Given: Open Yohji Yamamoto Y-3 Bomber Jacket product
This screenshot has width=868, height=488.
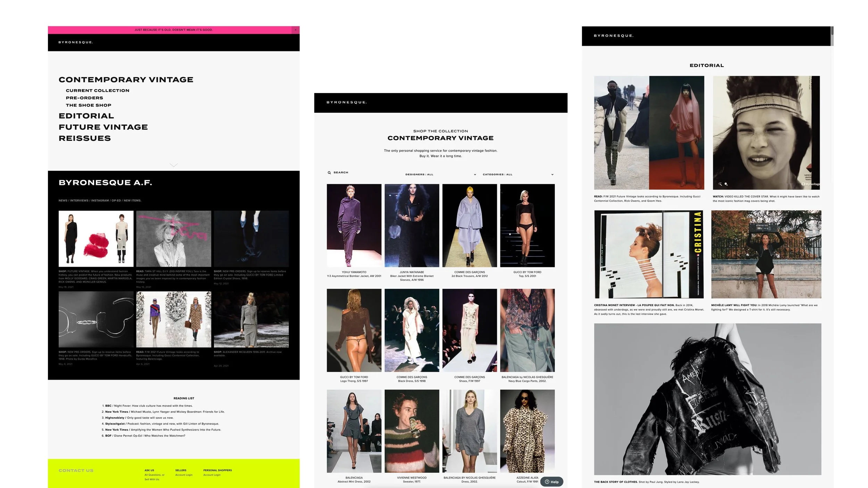Looking at the screenshot, I should 354,226.
